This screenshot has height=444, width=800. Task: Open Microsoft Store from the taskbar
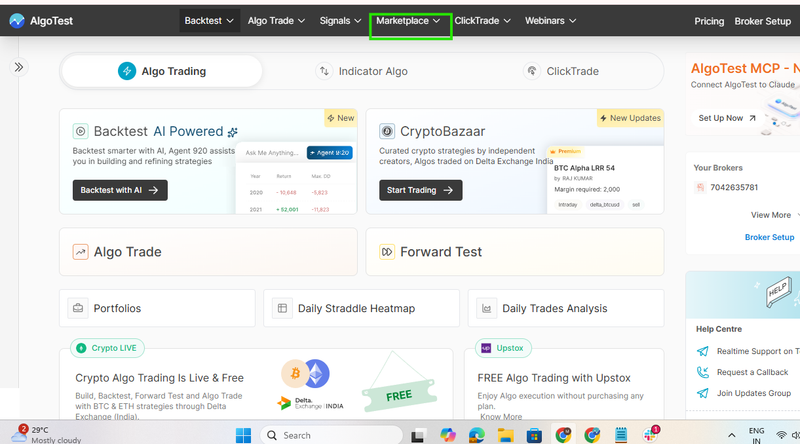(x=534, y=435)
